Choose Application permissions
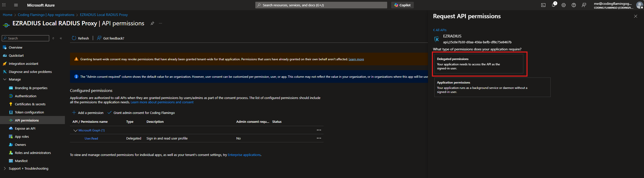644x178 pixels. point(492,87)
